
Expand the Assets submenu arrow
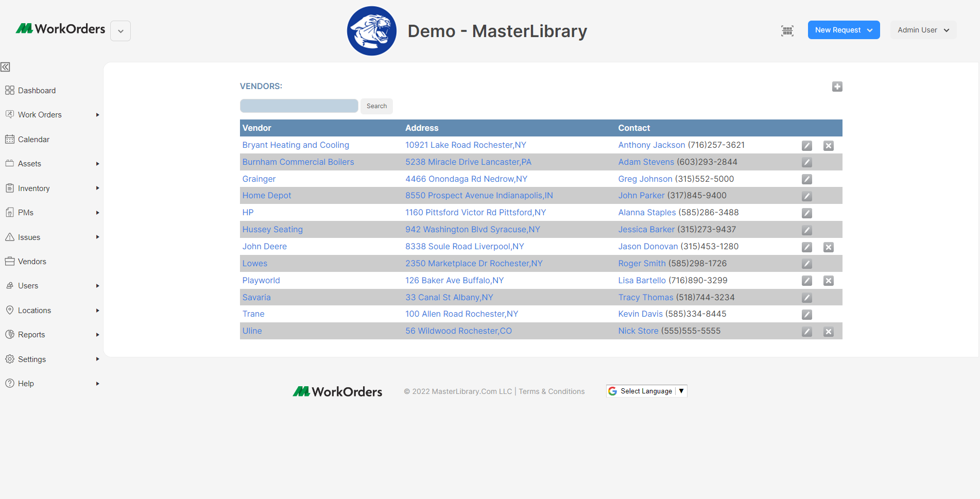97,164
